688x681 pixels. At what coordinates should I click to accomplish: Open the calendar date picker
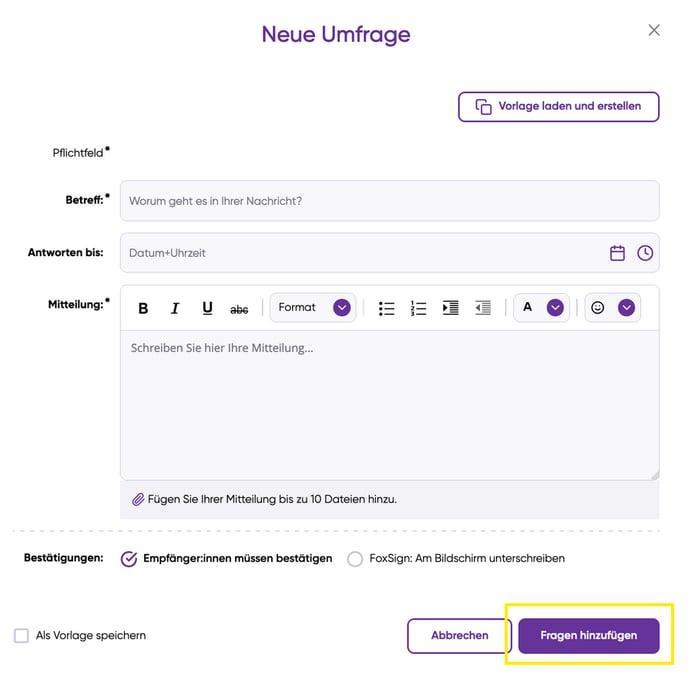(x=618, y=253)
